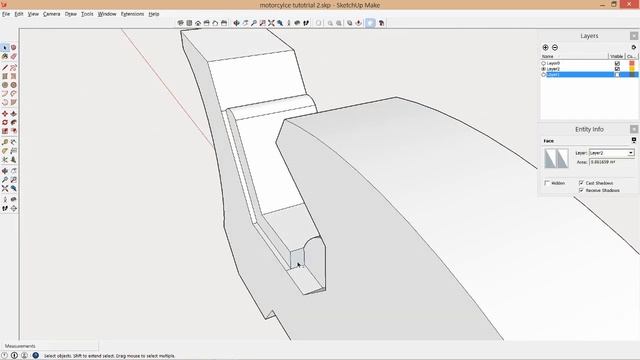Select the Select arrow tool
Viewport: 640px width, 360px height.
[x=5, y=48]
